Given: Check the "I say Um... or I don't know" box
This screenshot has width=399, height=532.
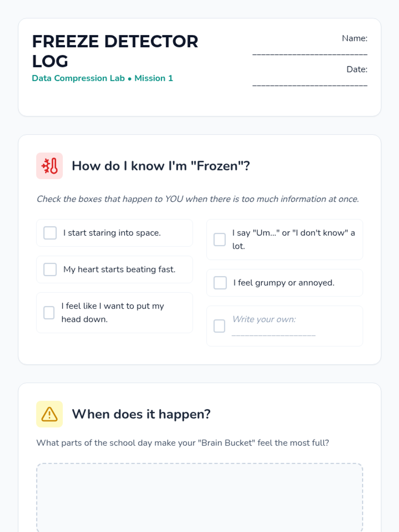Looking at the screenshot, I should coord(219,239).
